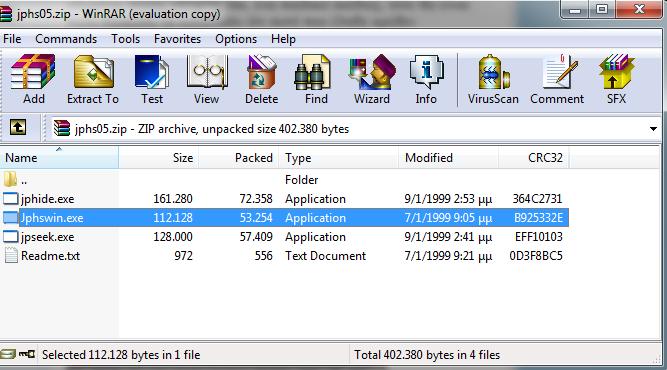The height and width of the screenshot is (370, 667).
Task: Select the Jphswin.exe file name
Action: point(52,218)
